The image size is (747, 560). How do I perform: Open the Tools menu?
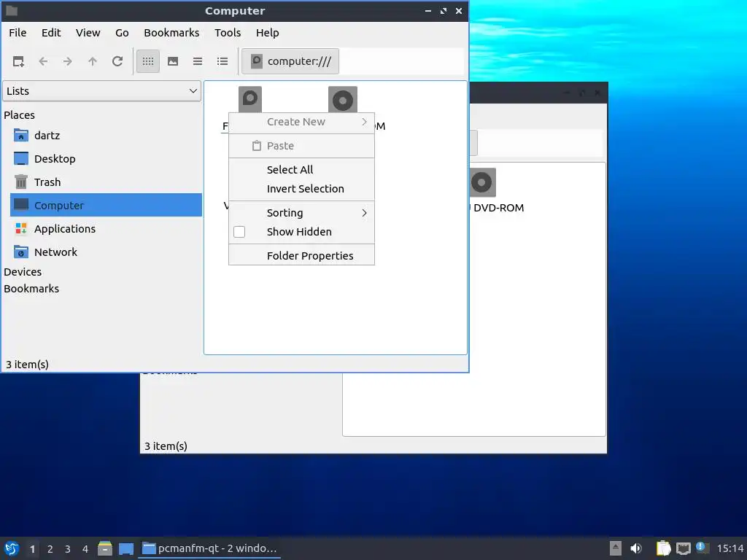(228, 33)
